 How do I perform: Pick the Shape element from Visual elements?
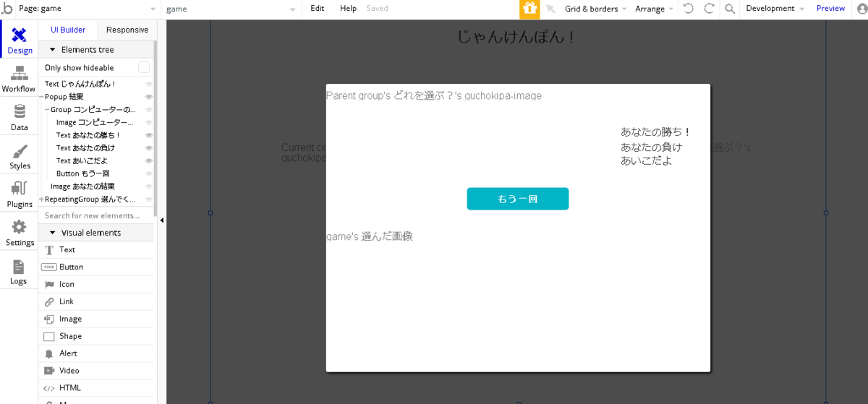tap(97, 336)
